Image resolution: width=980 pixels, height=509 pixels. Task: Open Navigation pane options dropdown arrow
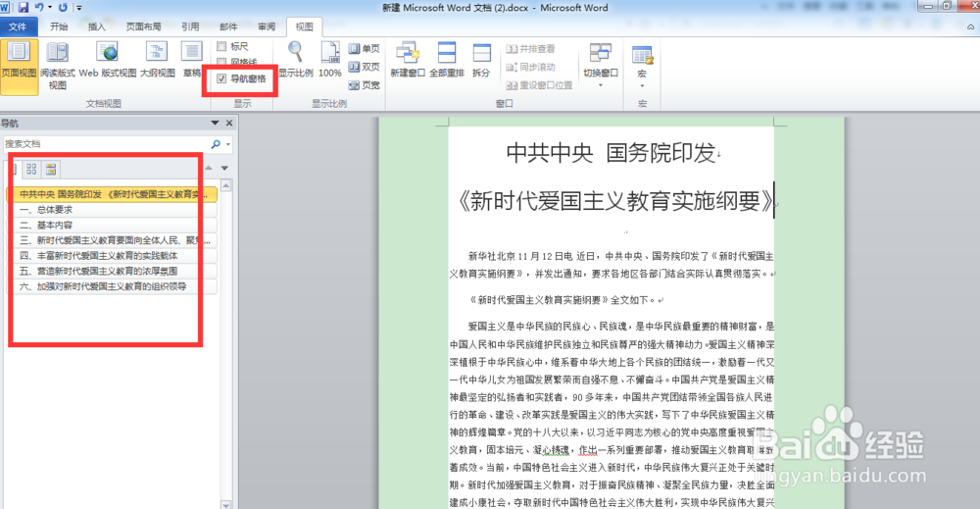click(215, 124)
